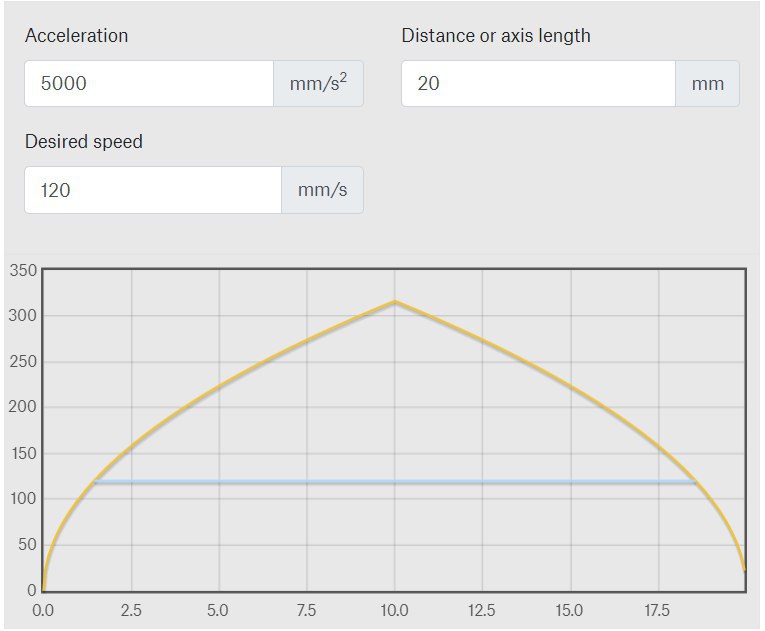Click the 350 label on the y-axis
765x631 pixels.
[x=23, y=270]
